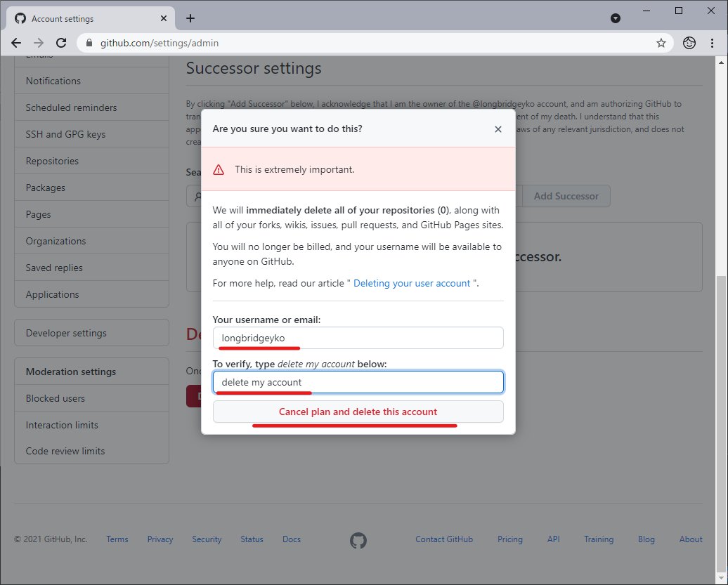
Task: Open Packages settings
Action: pyautogui.click(x=91, y=188)
